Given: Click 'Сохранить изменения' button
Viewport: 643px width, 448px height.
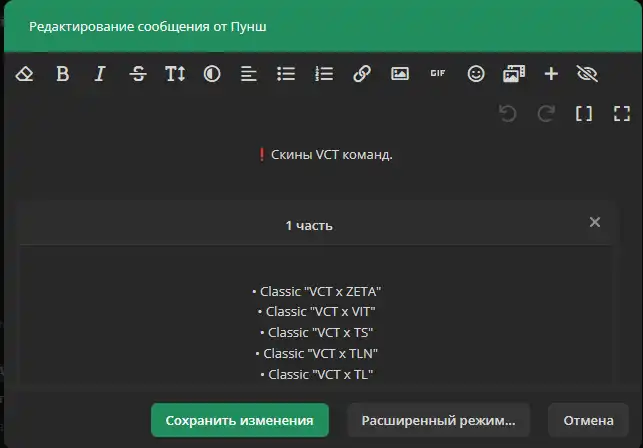Looking at the screenshot, I should point(240,421).
